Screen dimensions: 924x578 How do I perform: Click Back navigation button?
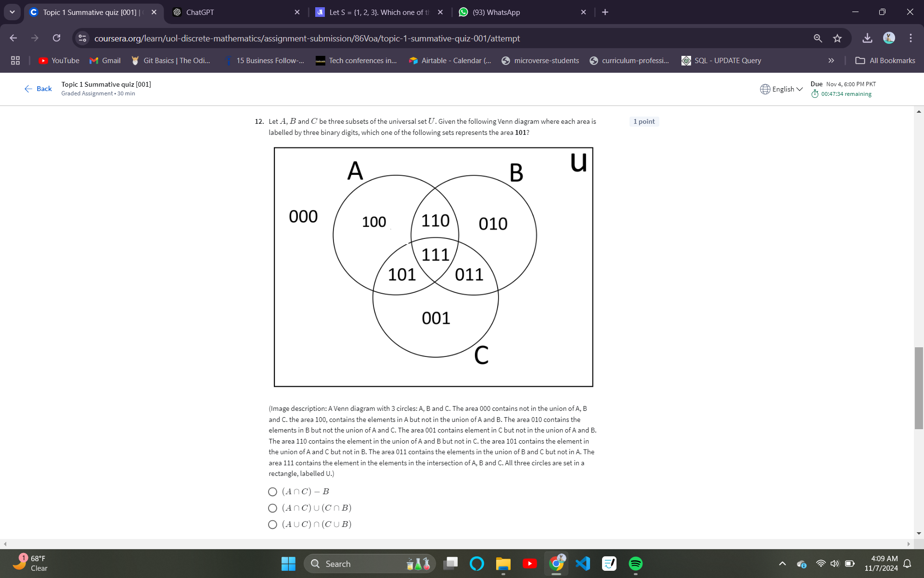(38, 88)
